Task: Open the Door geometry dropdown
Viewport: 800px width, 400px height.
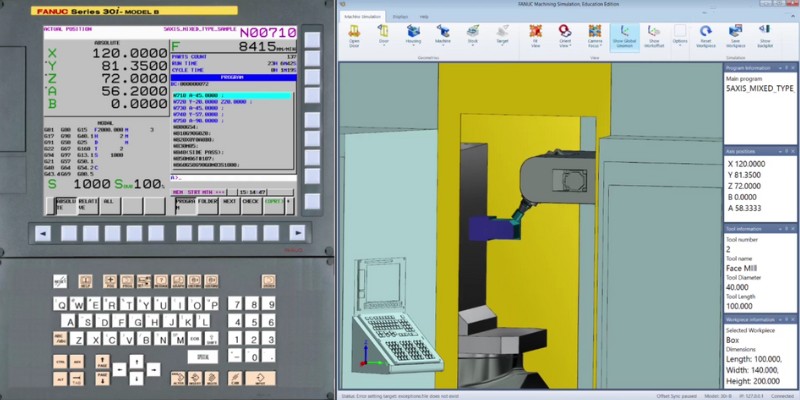Action: click(384, 36)
